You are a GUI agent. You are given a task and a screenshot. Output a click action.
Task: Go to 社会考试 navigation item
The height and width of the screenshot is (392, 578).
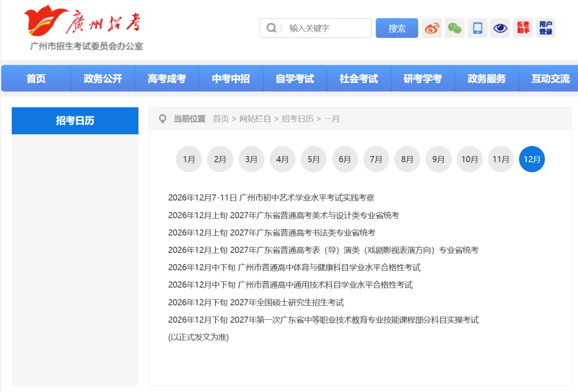click(x=359, y=79)
